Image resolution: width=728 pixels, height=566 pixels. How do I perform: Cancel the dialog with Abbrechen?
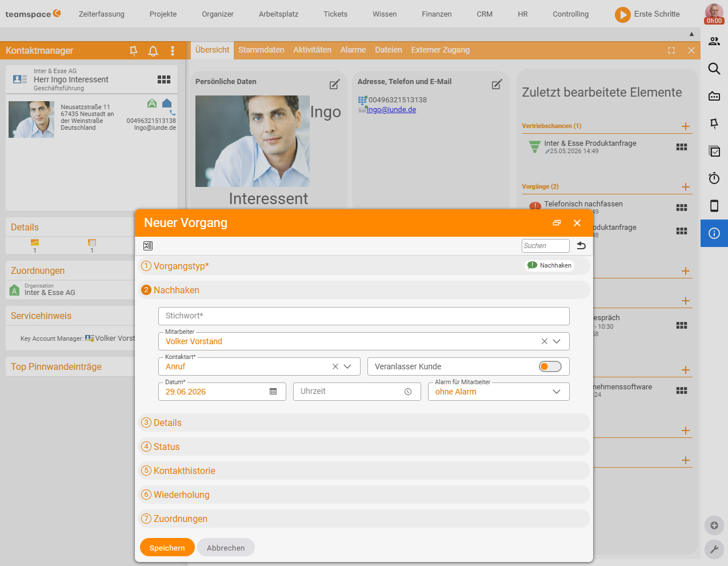pos(226,548)
